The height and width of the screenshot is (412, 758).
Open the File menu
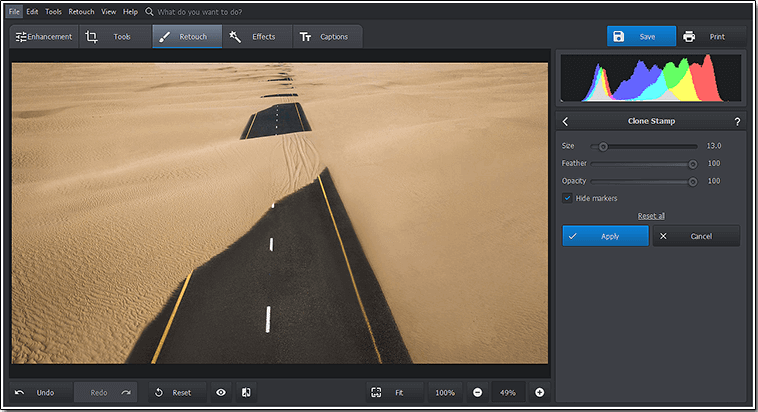pos(15,12)
